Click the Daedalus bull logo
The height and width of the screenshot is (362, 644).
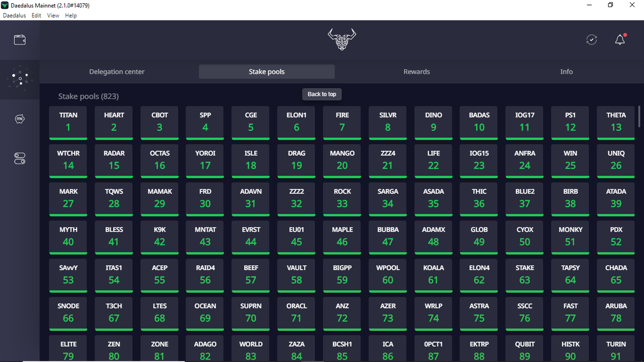point(342,40)
